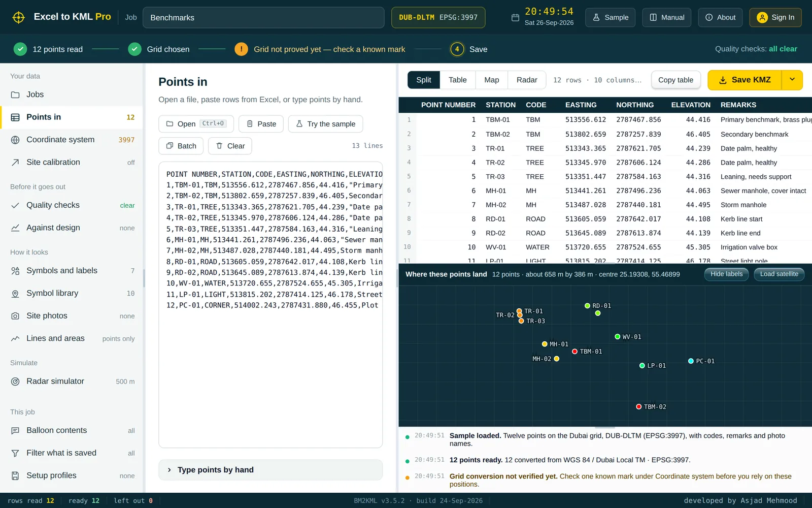This screenshot has height=508, width=812.
Task: Click Hide labels on the map
Action: point(726,274)
